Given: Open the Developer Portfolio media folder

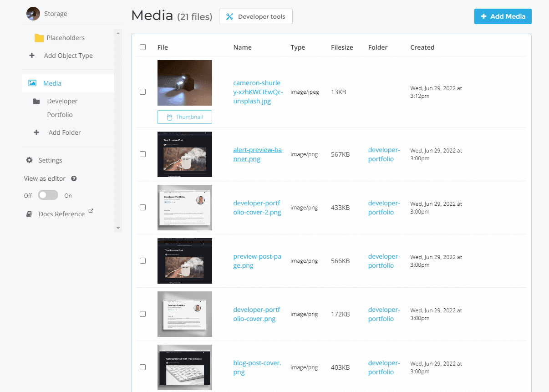Looking at the screenshot, I should click(x=62, y=108).
